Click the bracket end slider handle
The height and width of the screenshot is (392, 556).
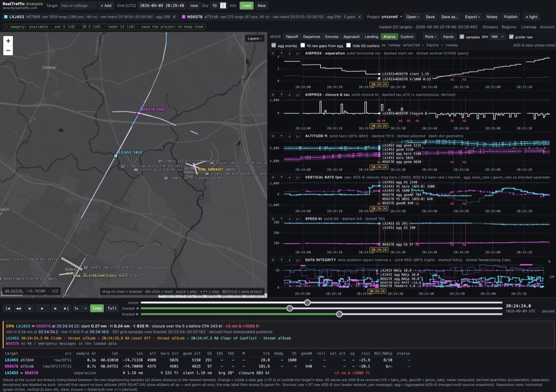pyautogui.click(x=339, y=314)
